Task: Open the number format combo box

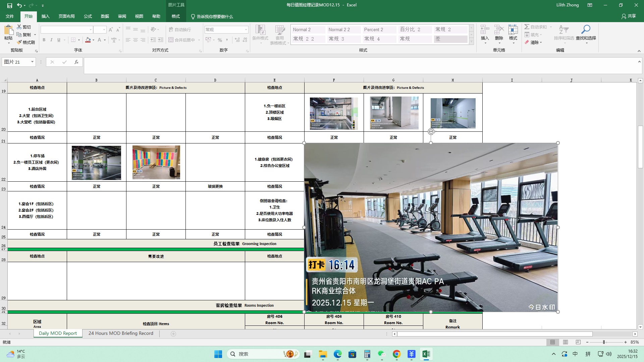Action: pyautogui.click(x=246, y=30)
